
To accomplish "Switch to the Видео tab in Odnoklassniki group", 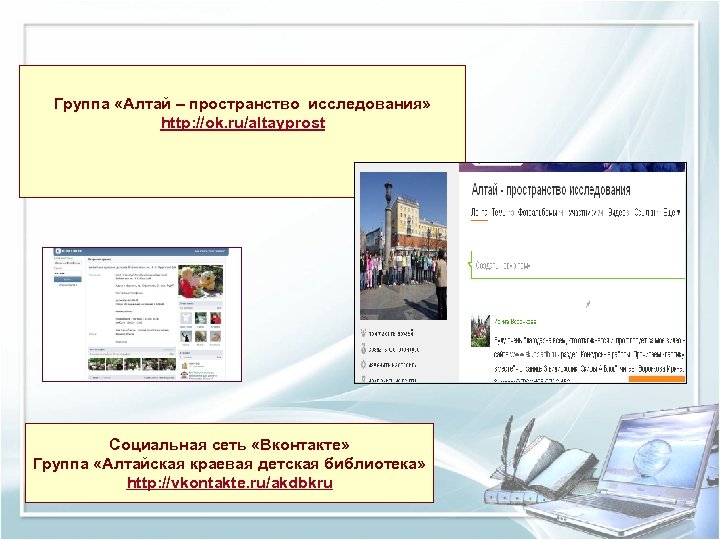I will (x=616, y=213).
